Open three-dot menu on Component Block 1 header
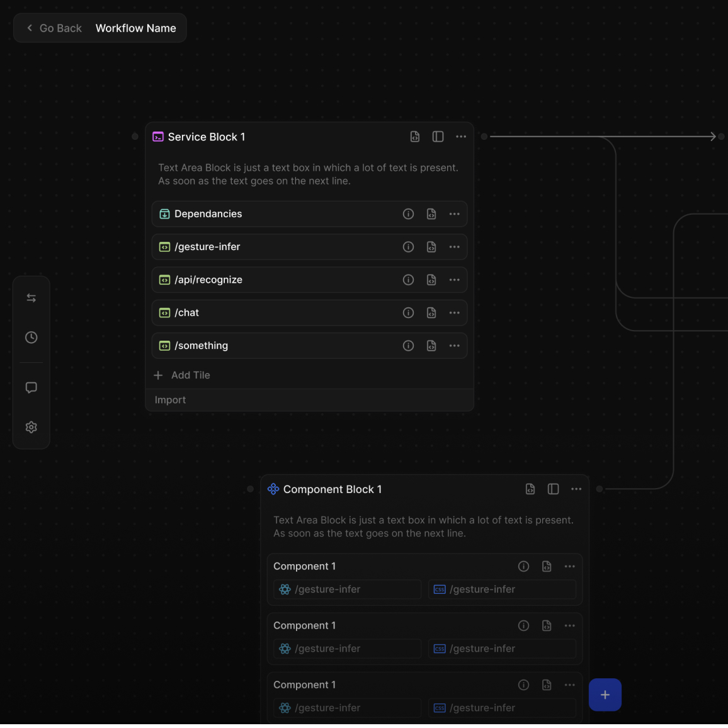The image size is (728, 728). click(x=576, y=489)
